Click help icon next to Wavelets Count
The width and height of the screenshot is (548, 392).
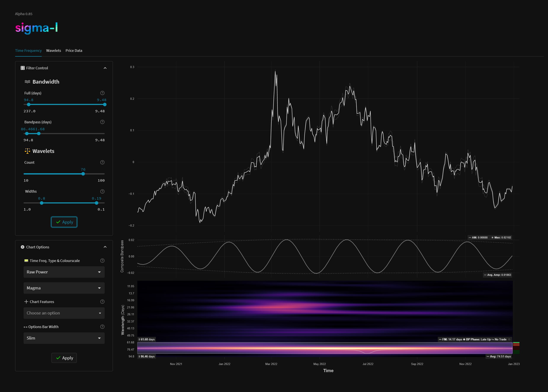[102, 162]
